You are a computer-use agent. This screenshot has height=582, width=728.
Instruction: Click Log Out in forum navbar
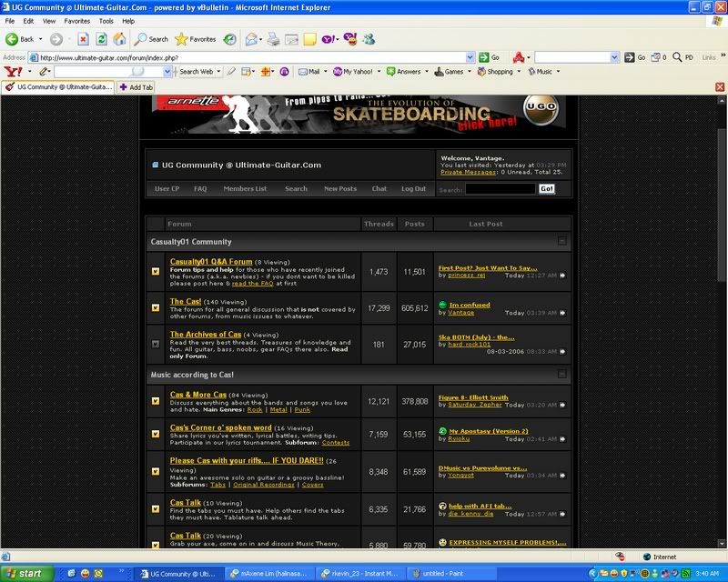(414, 189)
